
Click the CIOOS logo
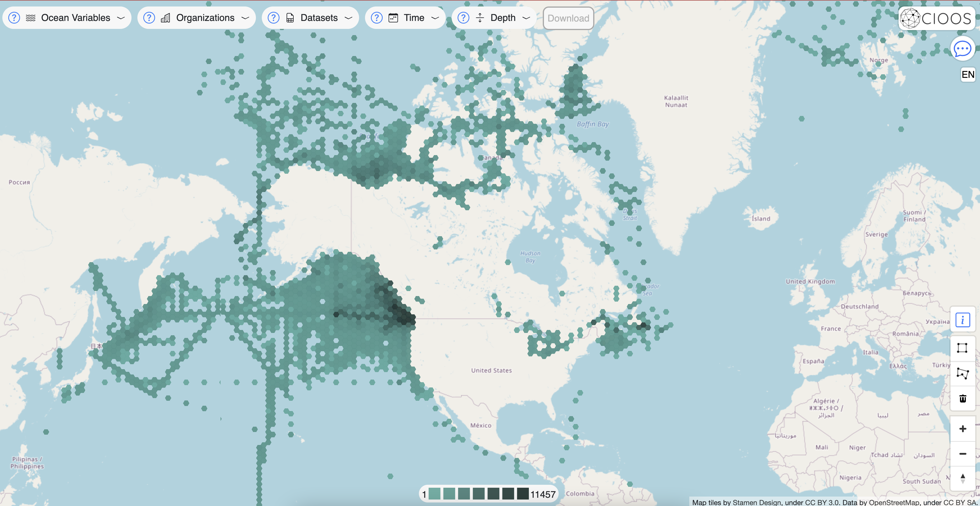pyautogui.click(x=937, y=18)
